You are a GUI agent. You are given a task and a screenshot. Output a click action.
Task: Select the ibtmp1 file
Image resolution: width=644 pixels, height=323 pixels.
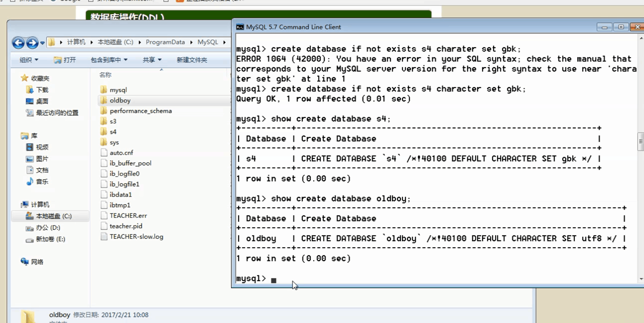pyautogui.click(x=120, y=205)
